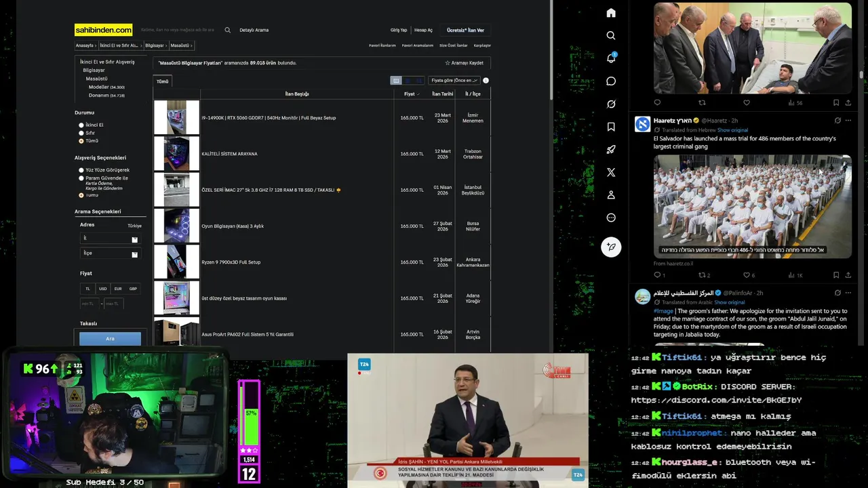Share the Haaretz post

pos(848,275)
